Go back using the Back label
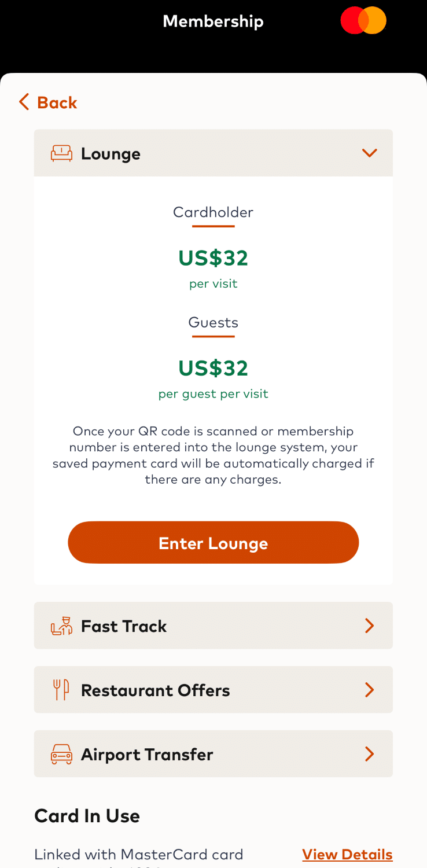This screenshot has height=868, width=427. click(57, 102)
